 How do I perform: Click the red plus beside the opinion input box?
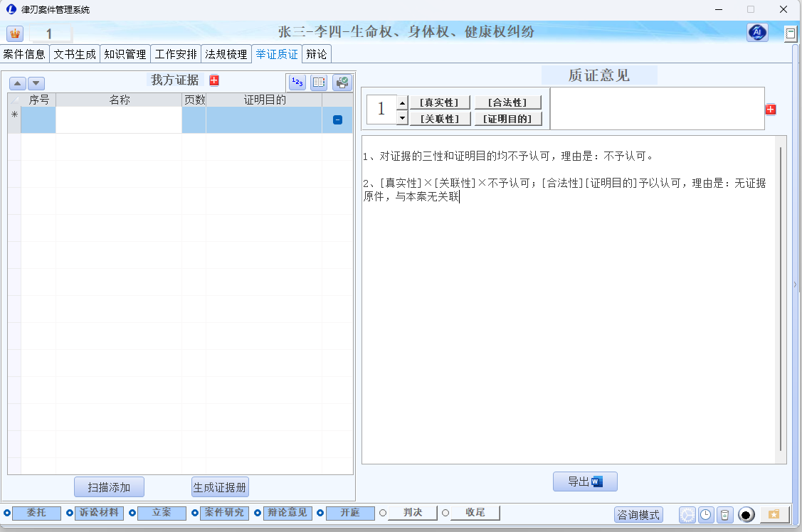(771, 110)
